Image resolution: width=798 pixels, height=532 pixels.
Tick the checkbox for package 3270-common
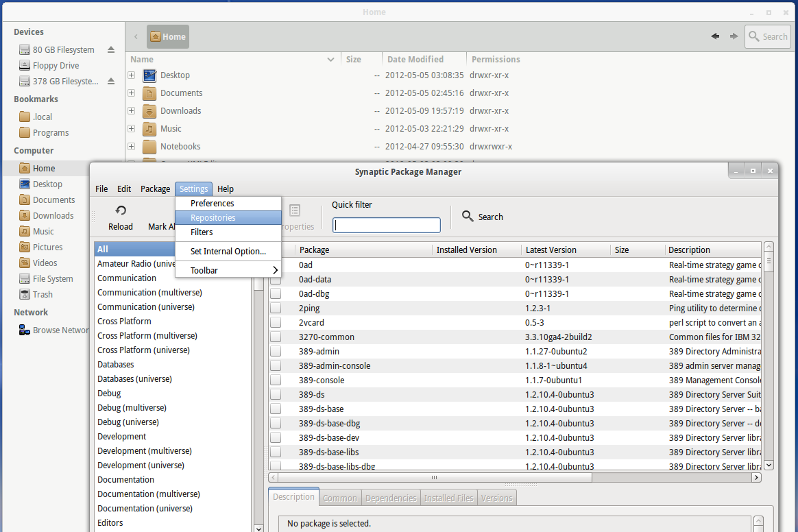tap(276, 337)
